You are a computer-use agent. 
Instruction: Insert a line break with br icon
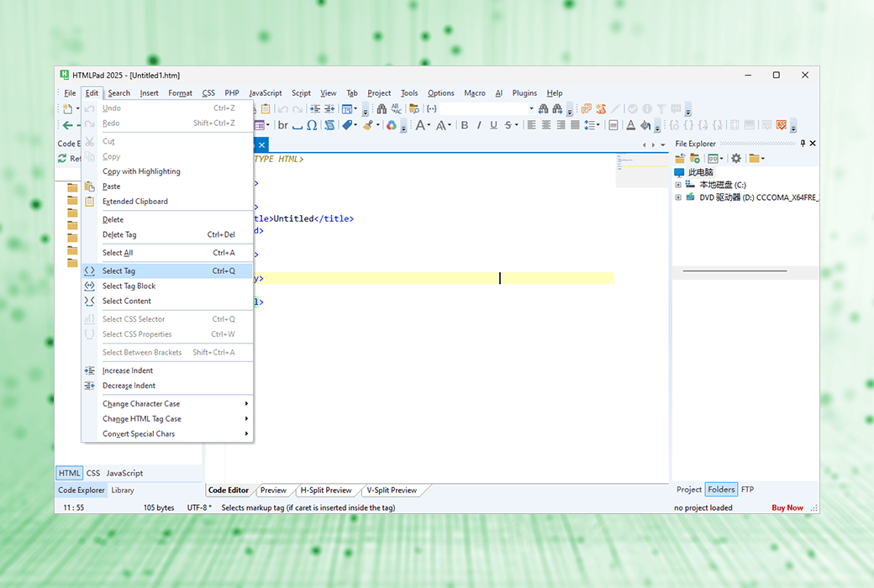coord(283,125)
